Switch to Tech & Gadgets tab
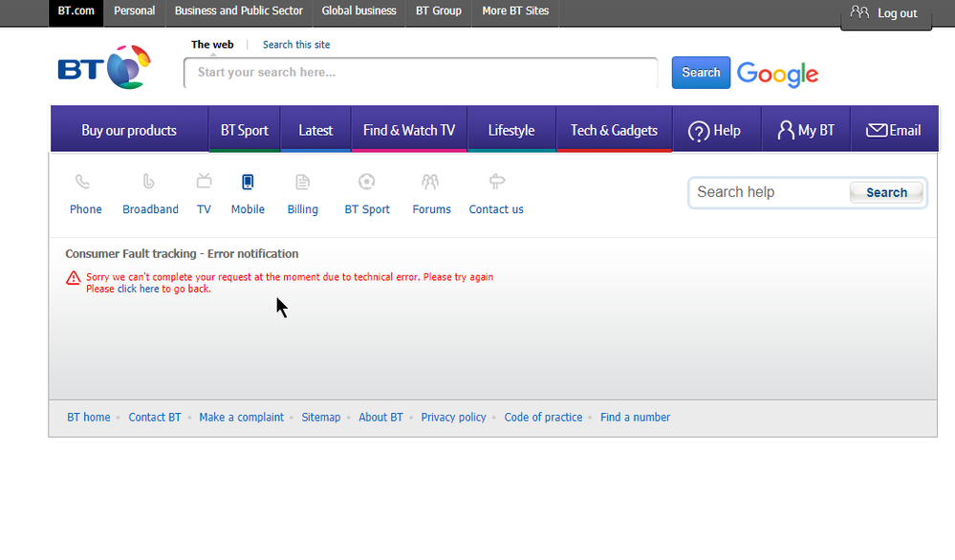Image resolution: width=955 pixels, height=560 pixels. tap(614, 131)
